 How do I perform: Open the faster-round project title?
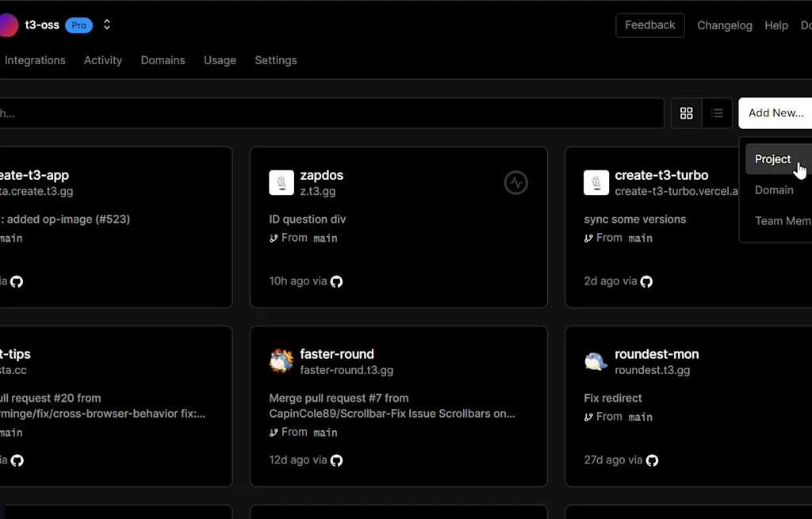coord(336,354)
